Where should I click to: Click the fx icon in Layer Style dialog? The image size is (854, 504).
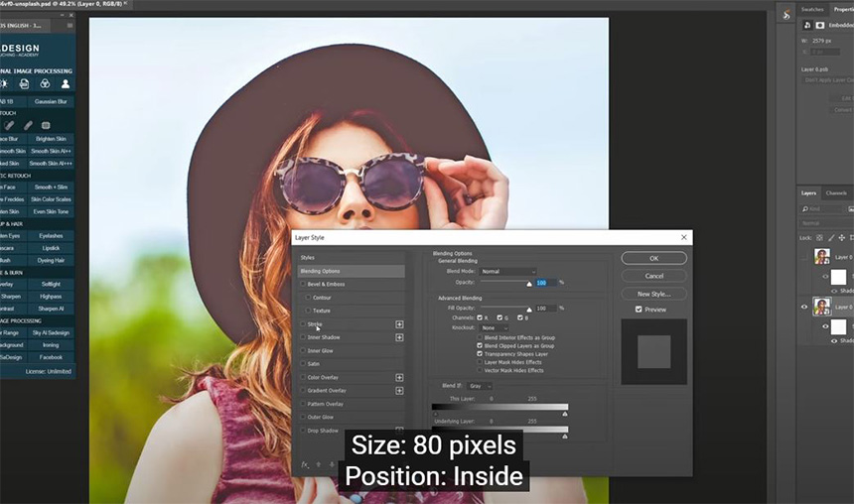click(x=305, y=464)
